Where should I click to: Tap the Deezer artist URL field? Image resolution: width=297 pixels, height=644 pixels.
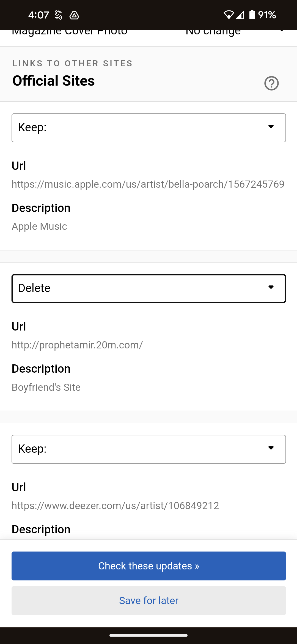pos(115,506)
